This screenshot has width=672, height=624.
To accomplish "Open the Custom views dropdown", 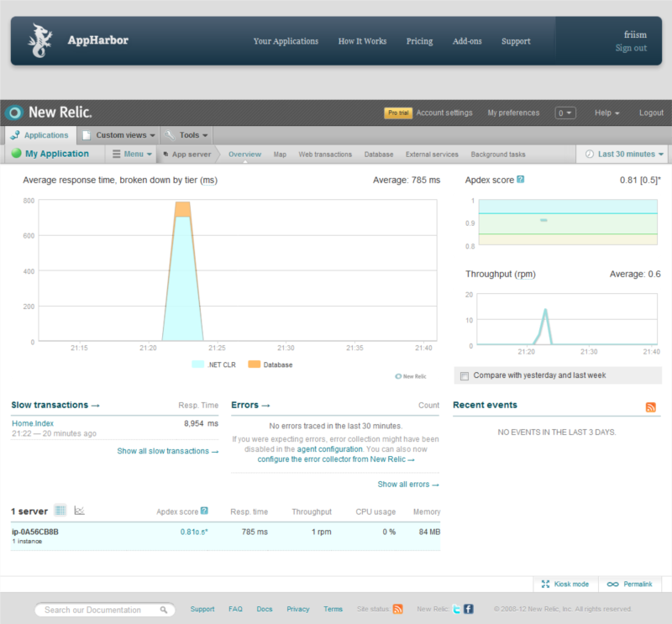I will 119,135.
